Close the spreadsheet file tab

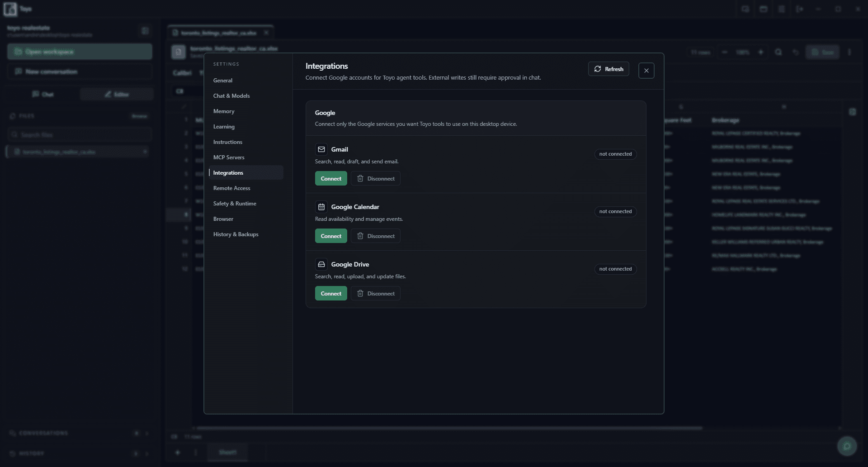click(x=266, y=33)
